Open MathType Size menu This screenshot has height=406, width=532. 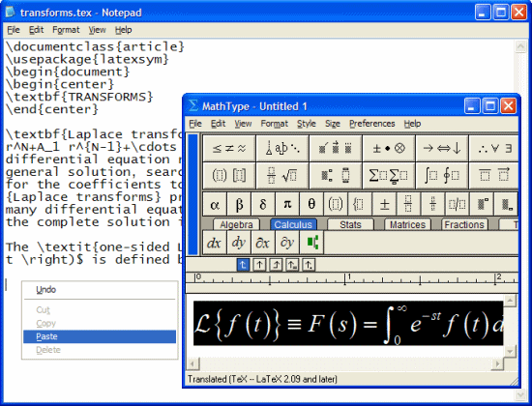pos(333,124)
